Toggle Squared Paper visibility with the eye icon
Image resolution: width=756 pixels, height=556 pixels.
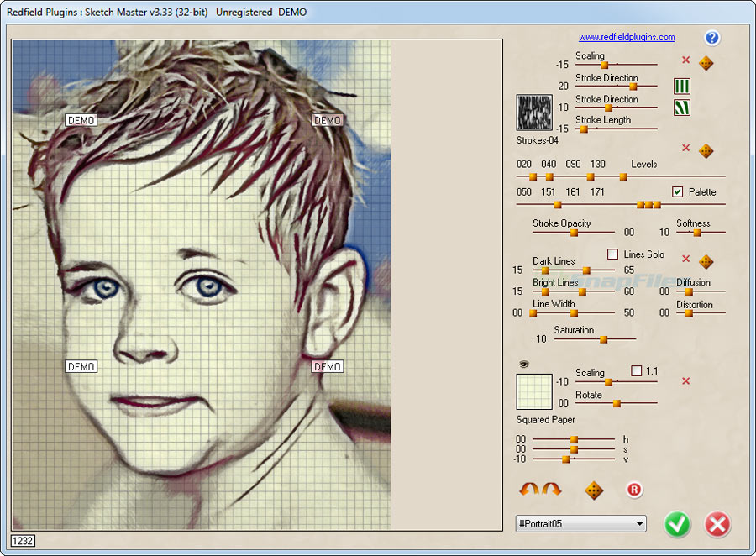coord(524,364)
